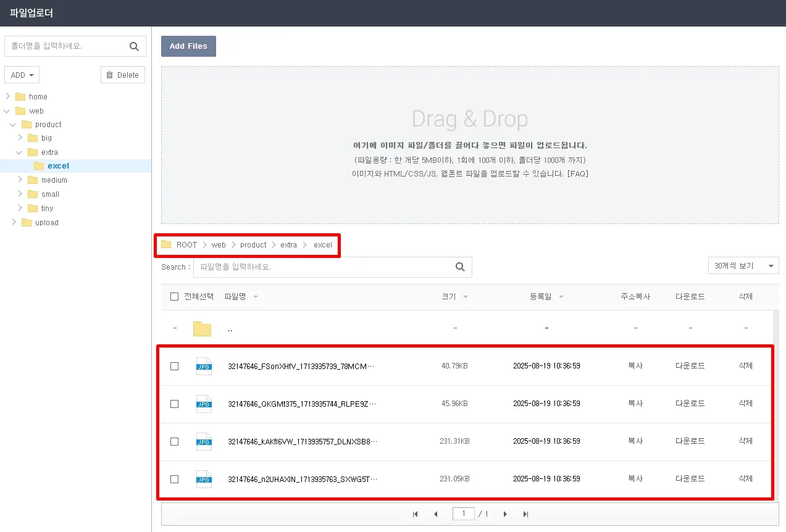Screen dimensions: 786x532
Task: Expand the upload folder chevron
Action: (x=14, y=222)
